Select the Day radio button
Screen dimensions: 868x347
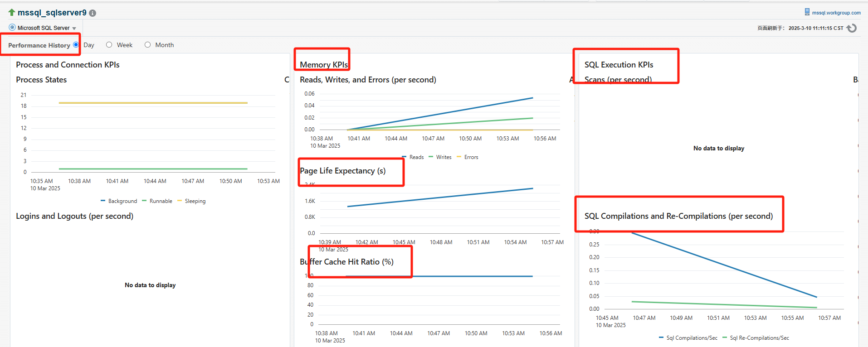[76, 44]
